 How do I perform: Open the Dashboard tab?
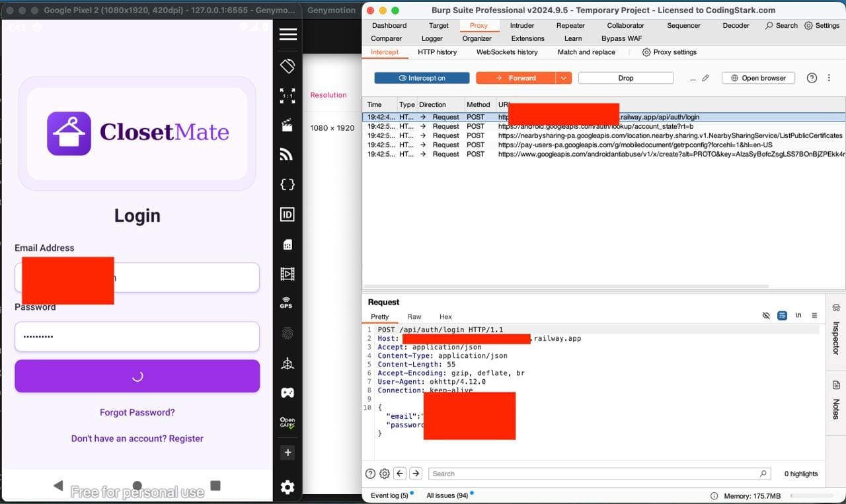(x=389, y=26)
